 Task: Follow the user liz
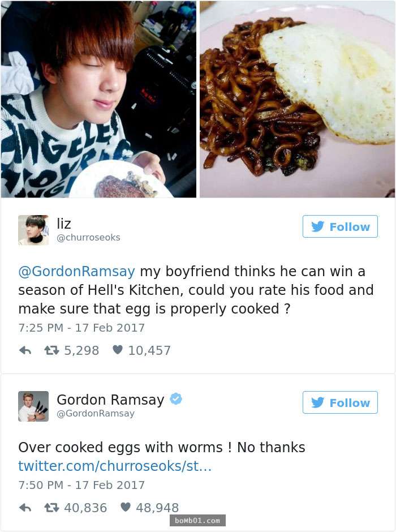[340, 226]
